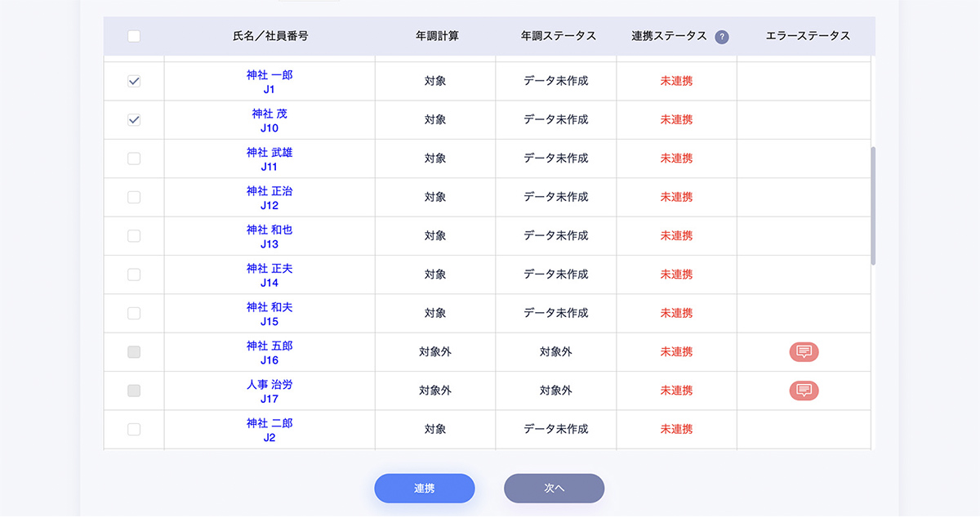Select the checkbox for 神社 正治

[x=134, y=198]
